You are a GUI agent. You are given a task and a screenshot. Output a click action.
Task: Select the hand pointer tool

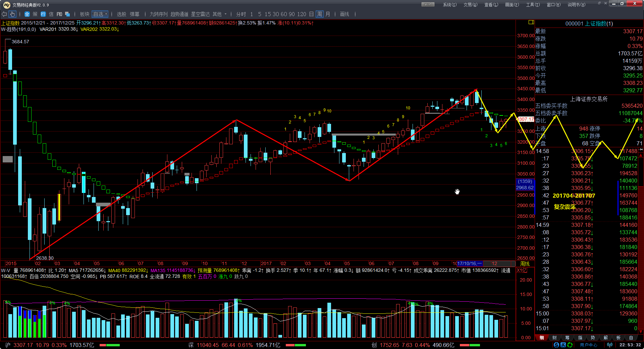tap(12, 14)
